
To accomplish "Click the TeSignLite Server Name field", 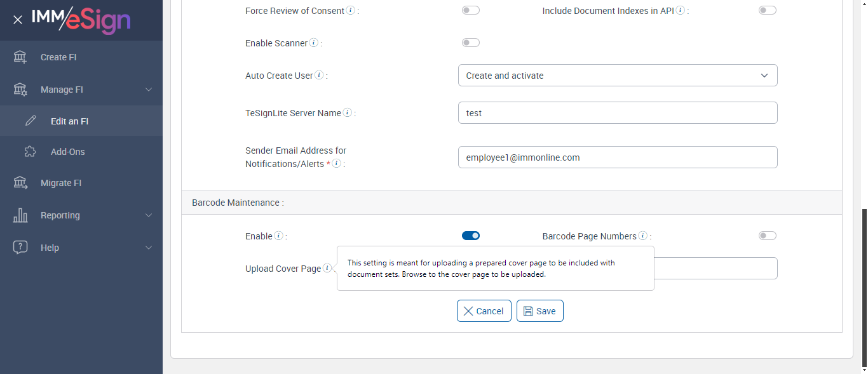I will [617, 113].
